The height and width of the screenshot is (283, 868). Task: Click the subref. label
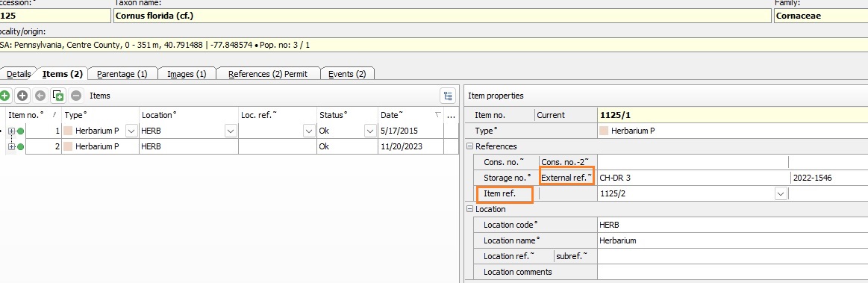[x=572, y=256]
